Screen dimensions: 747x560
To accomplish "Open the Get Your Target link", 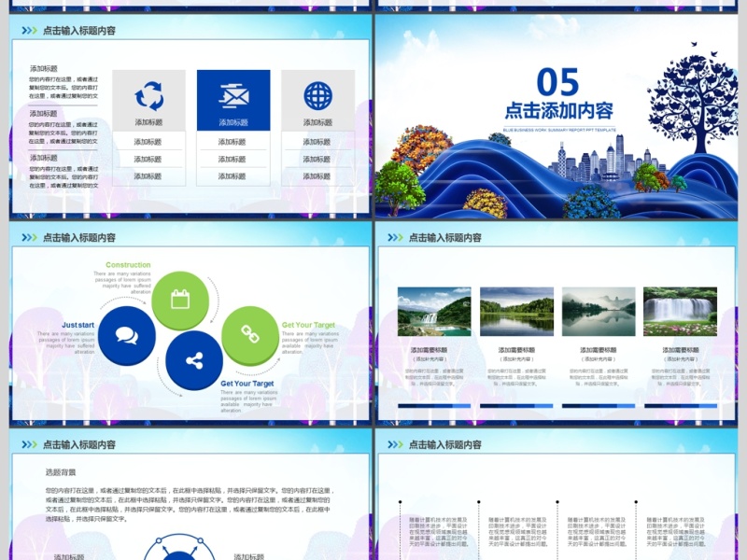I will point(308,324).
